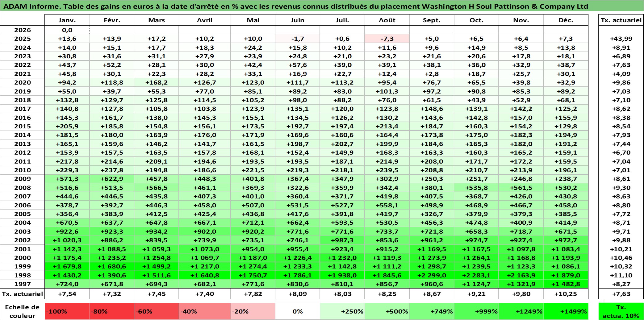Viewport: 644px width, 320px height.
Task: Click the '+11,10' actuarial rate for 1998
Action: (x=621, y=275)
